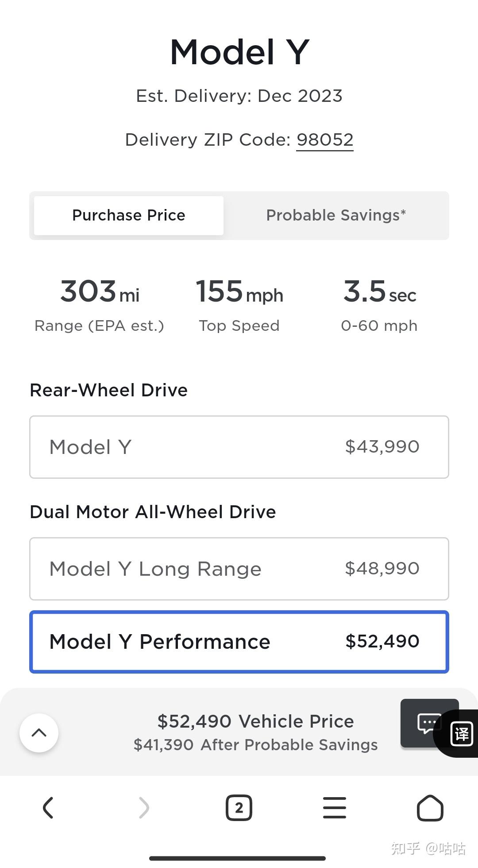Select the Model Y Long Range option
Viewport: 478px width, 868px height.
(x=239, y=569)
